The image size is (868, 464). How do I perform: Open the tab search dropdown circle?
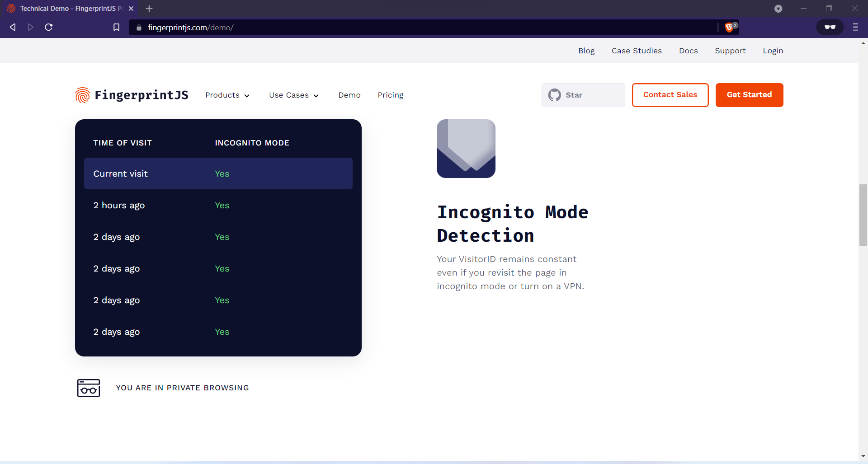click(778, 9)
